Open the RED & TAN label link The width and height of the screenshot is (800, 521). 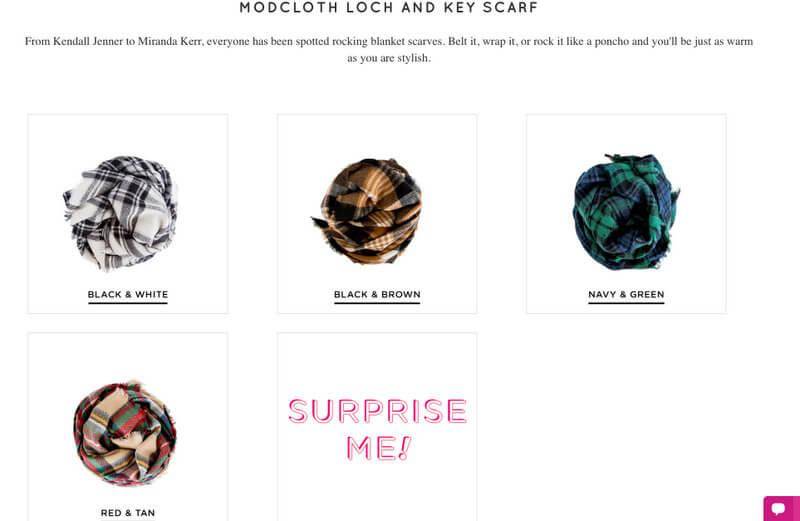(128, 513)
